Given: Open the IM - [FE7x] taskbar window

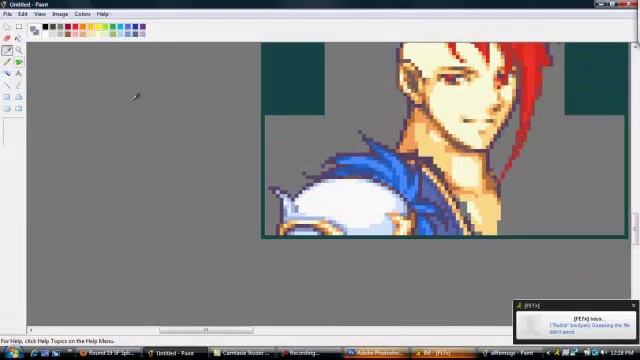Looking at the screenshot, I should [443, 353].
